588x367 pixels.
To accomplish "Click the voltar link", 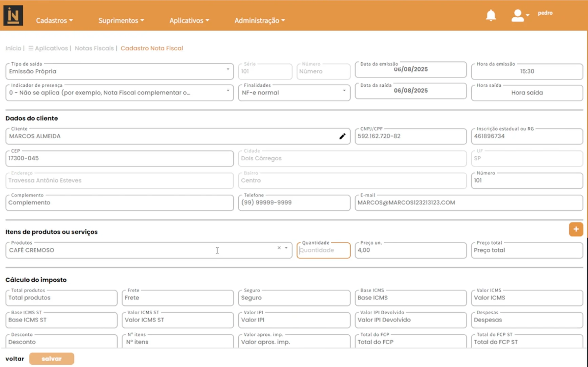I will [x=15, y=359].
